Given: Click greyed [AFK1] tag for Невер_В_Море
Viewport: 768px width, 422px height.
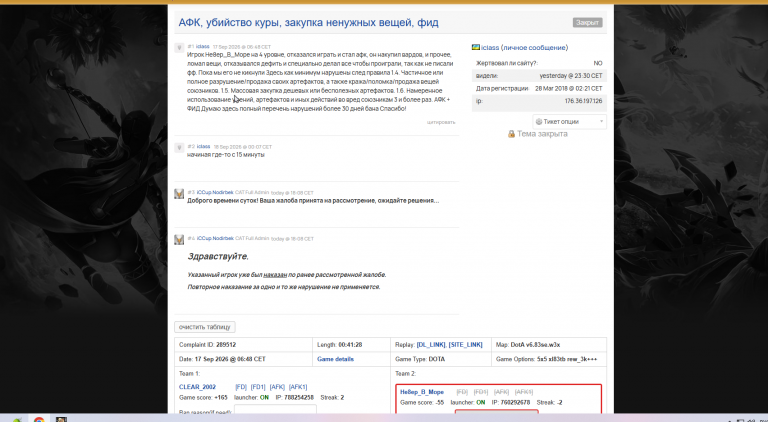Looking at the screenshot, I should click(524, 392).
